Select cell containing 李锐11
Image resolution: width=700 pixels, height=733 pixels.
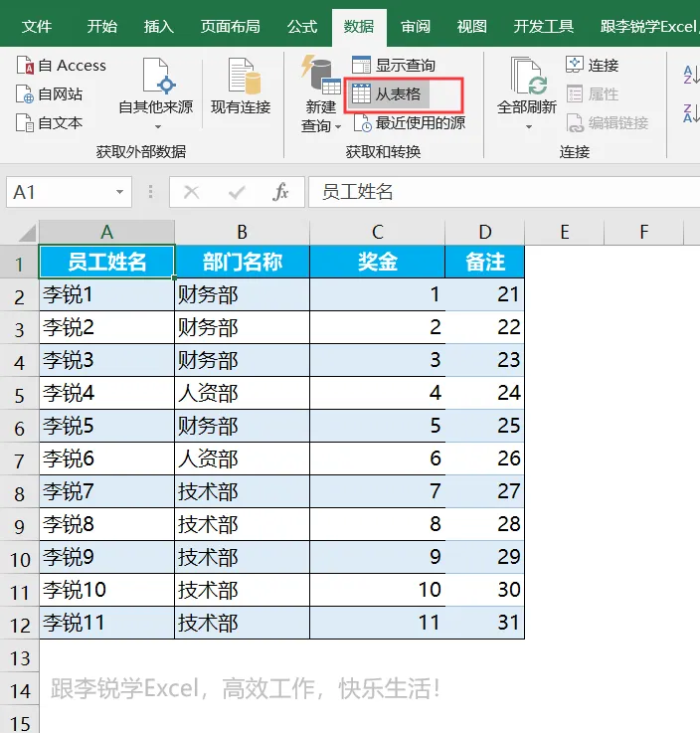(x=107, y=624)
